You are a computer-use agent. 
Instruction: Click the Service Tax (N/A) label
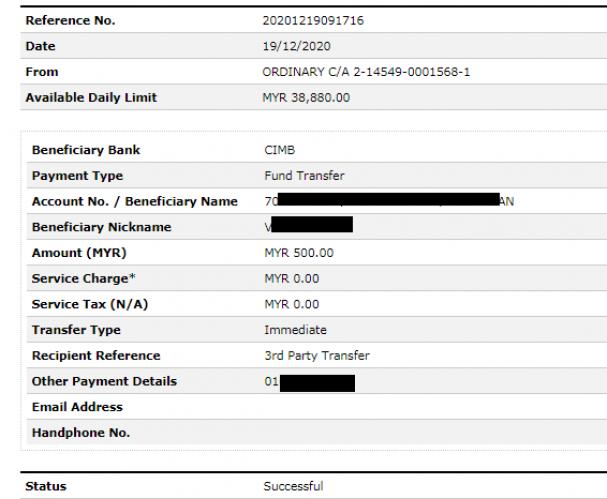(x=90, y=304)
